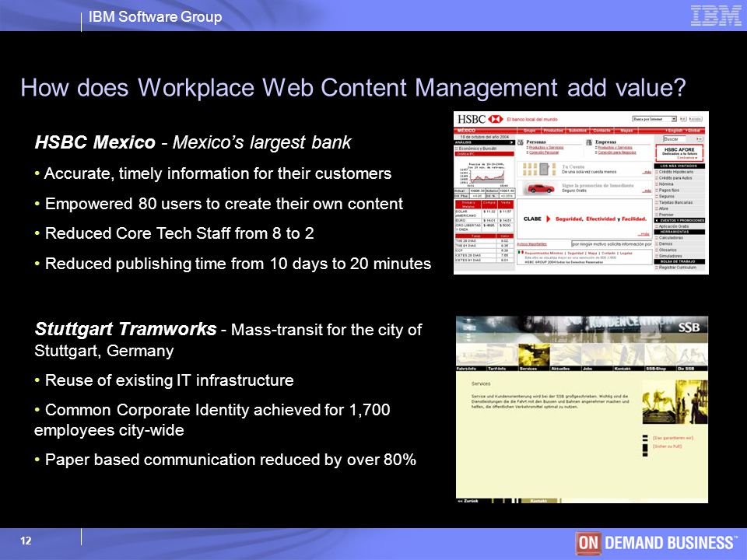Image resolution: width=747 pixels, height=560 pixels.
Task: Click the Zurück back link on the SSB page
Action: click(468, 501)
